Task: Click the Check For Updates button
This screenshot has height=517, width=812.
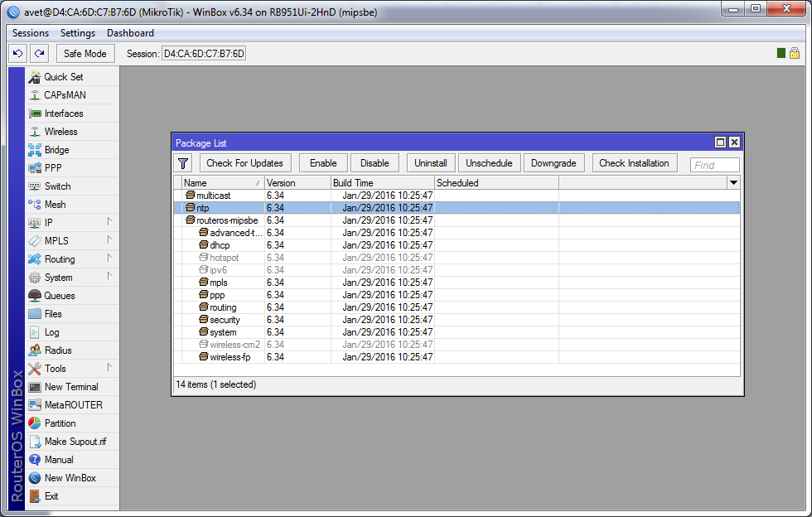Action: pyautogui.click(x=244, y=163)
